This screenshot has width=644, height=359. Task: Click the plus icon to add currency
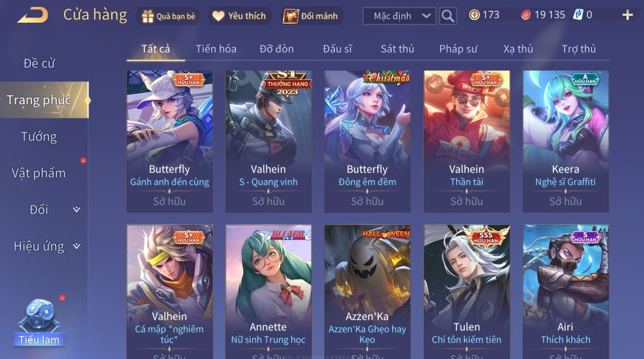(627, 15)
